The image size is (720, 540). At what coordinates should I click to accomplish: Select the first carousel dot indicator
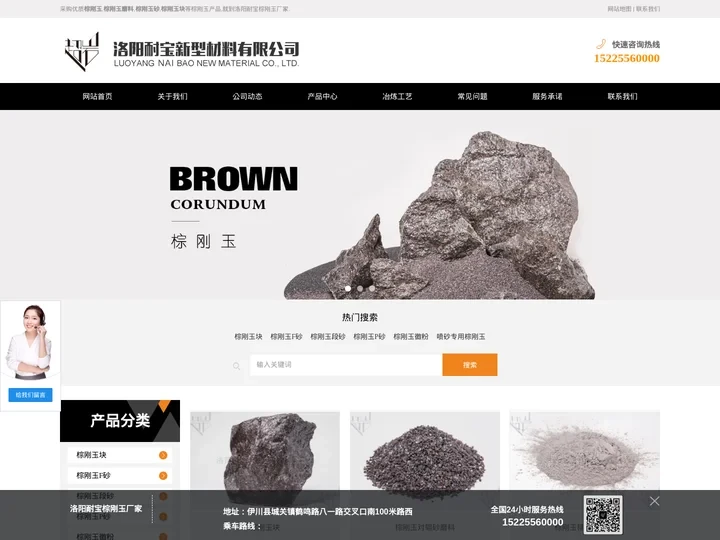(348, 288)
